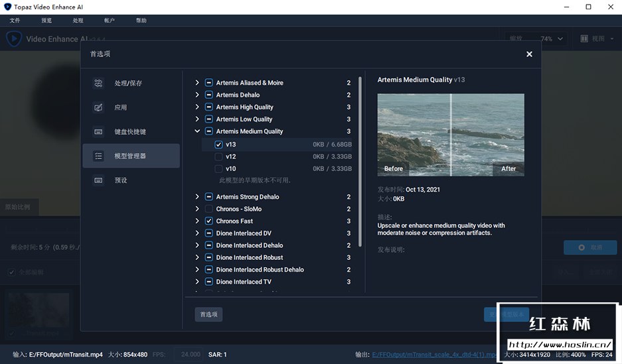The width and height of the screenshot is (622, 364).
Task: Click the 视图 view layout icon
Action: [x=584, y=38]
